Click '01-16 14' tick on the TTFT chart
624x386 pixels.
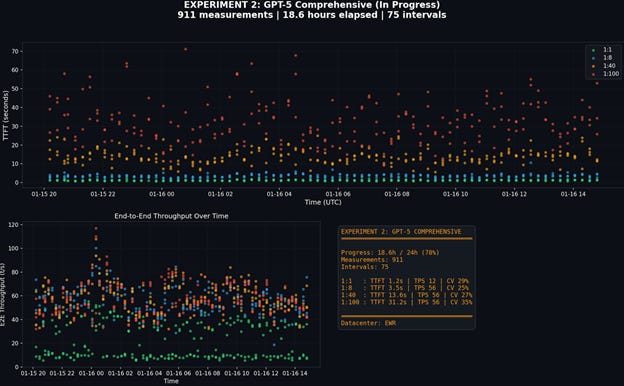tap(573, 194)
